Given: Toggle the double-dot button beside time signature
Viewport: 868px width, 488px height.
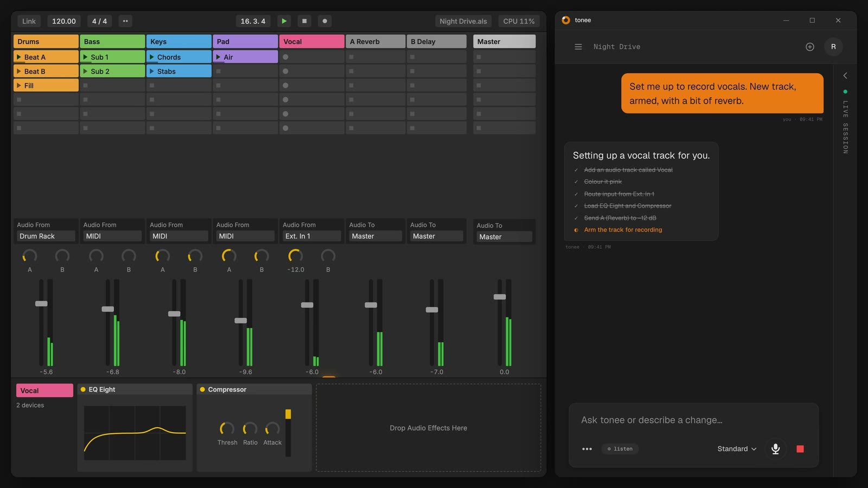Looking at the screenshot, I should [x=125, y=21].
